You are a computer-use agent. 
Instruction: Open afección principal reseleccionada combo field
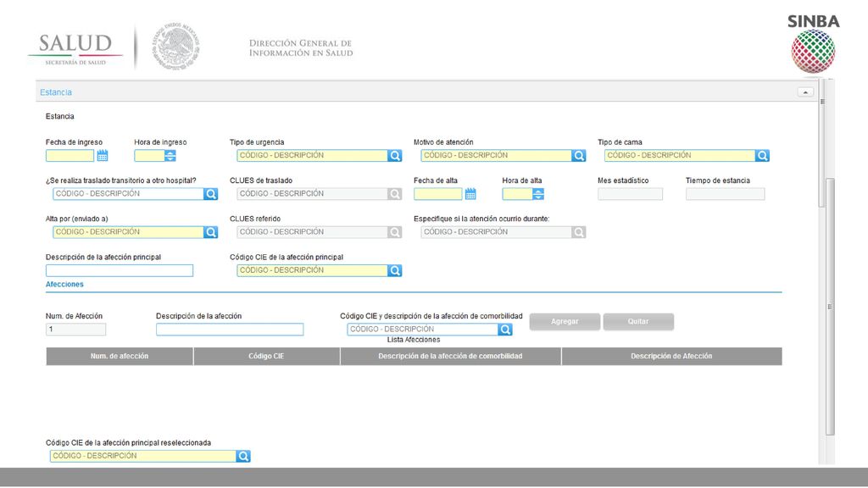[143, 456]
